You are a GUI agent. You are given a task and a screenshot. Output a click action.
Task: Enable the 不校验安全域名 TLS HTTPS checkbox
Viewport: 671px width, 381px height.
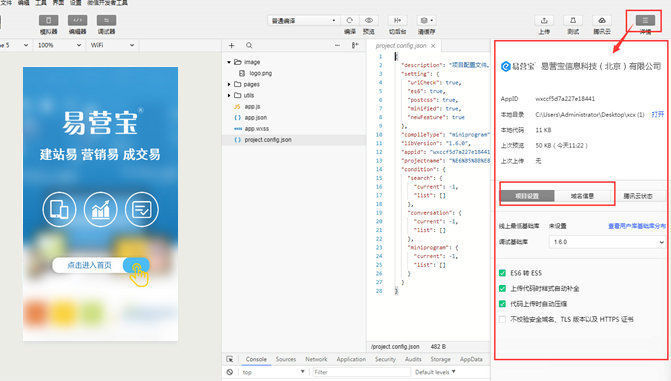coord(502,319)
